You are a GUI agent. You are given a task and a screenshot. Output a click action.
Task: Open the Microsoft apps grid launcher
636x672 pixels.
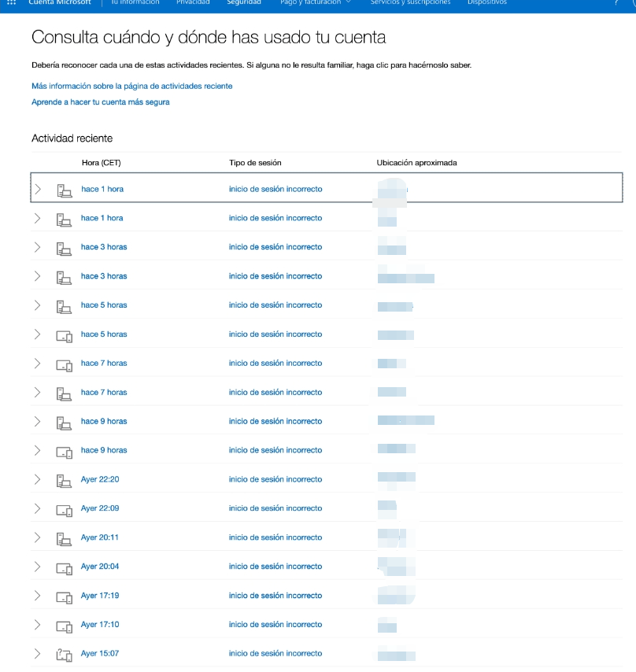pos(12,2)
